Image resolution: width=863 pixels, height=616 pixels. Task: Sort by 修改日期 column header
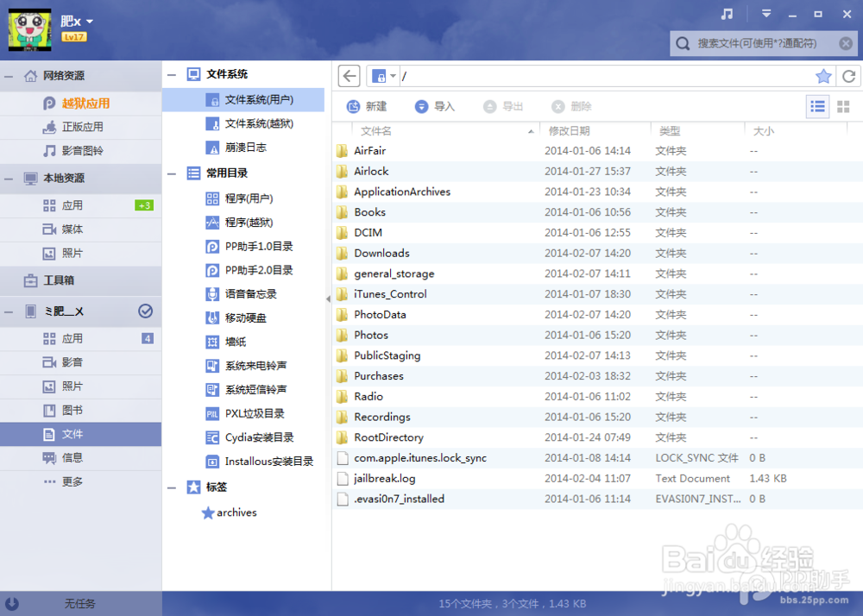(595, 131)
